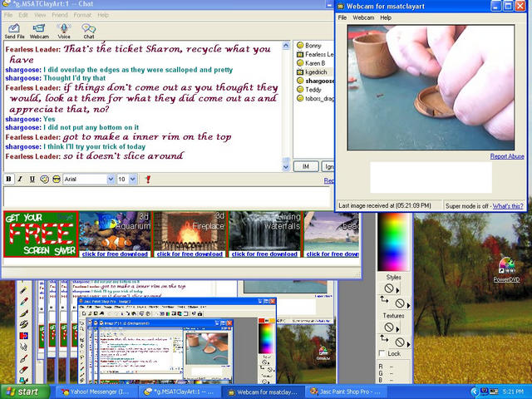Open the Windows start button
This screenshot has width=532, height=399.
[24, 392]
